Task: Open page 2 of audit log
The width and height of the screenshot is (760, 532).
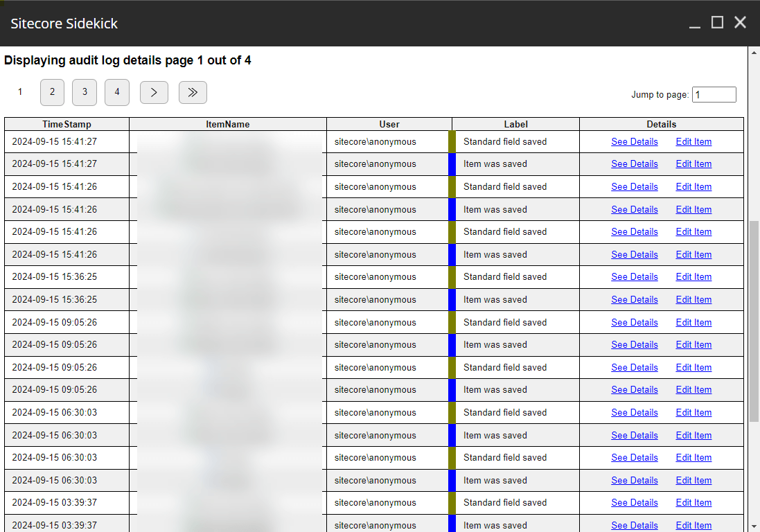Action: click(x=52, y=92)
